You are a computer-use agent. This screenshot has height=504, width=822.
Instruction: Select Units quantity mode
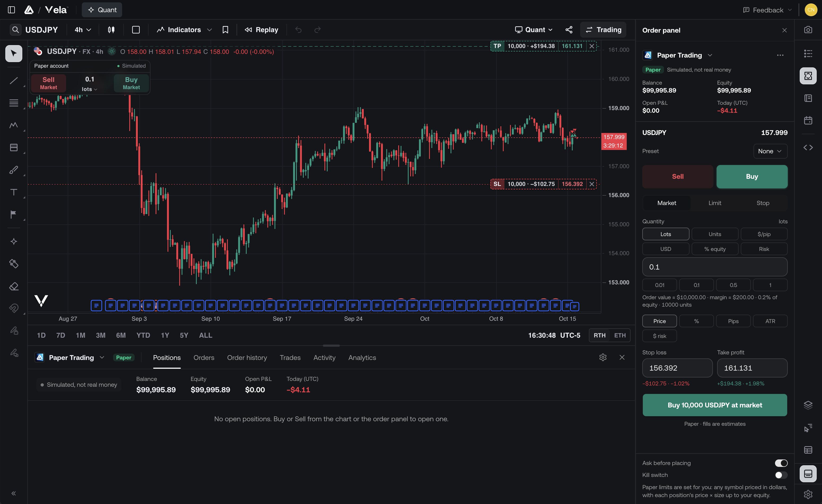[714, 234]
